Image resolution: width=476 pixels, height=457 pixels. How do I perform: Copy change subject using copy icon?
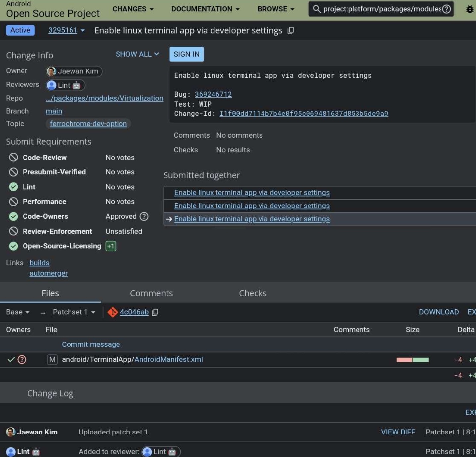(291, 31)
